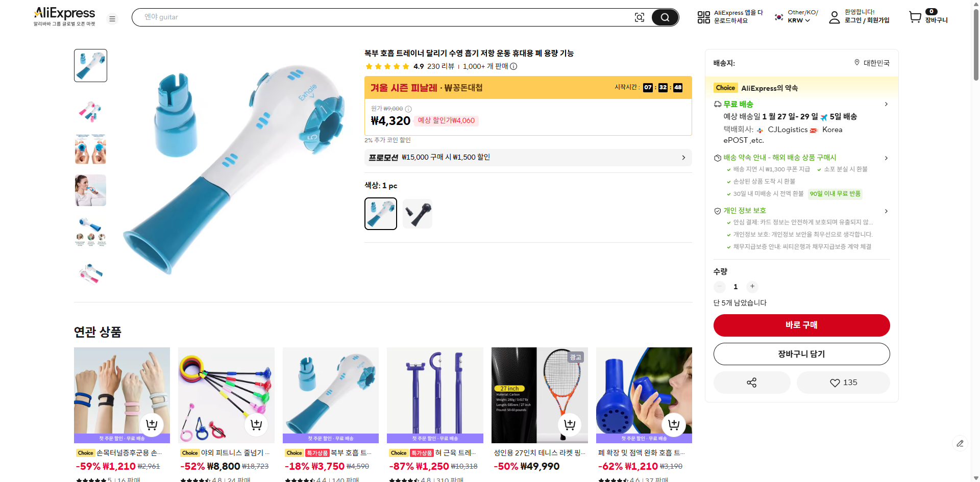Click the info icon next to 1,000+ 판매

pyautogui.click(x=513, y=66)
